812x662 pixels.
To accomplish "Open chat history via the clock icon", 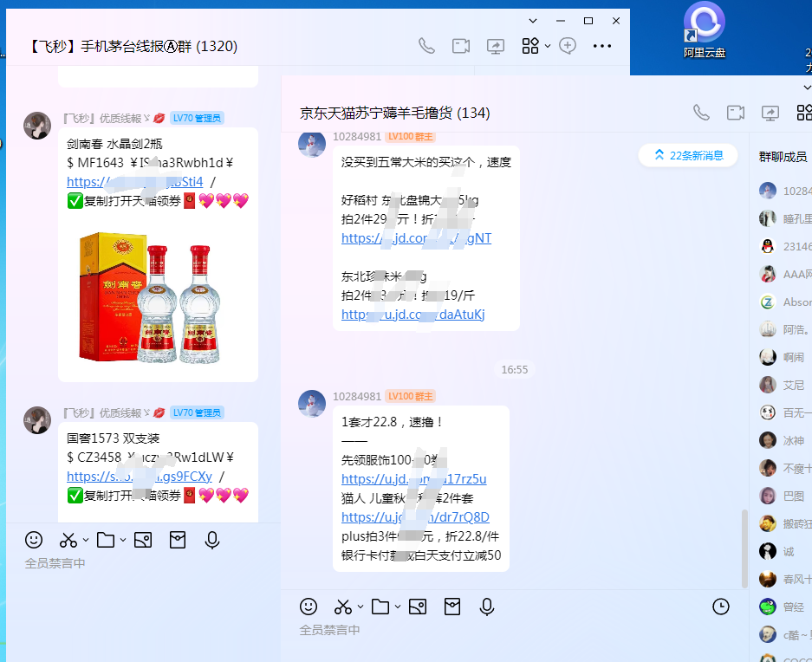I will point(720,607).
